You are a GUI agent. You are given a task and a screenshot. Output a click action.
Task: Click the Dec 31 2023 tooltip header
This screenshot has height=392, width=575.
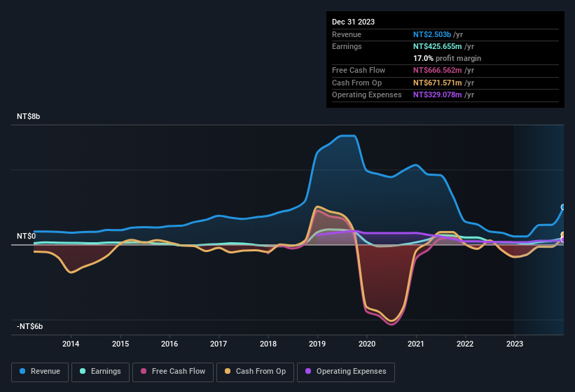click(353, 22)
